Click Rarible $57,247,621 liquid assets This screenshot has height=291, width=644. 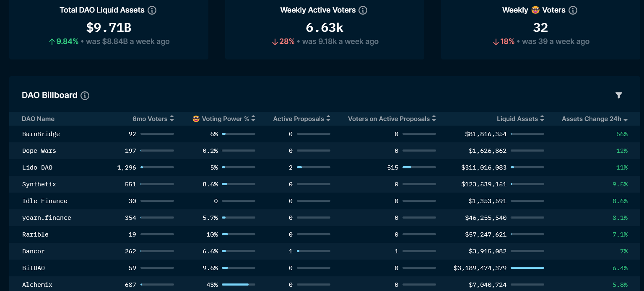pyautogui.click(x=486, y=234)
